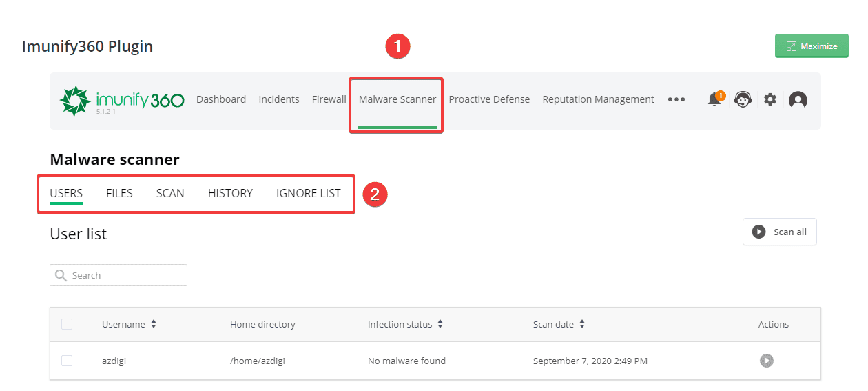Open the HISTORY tab
The width and height of the screenshot is (868, 391).
point(230,193)
